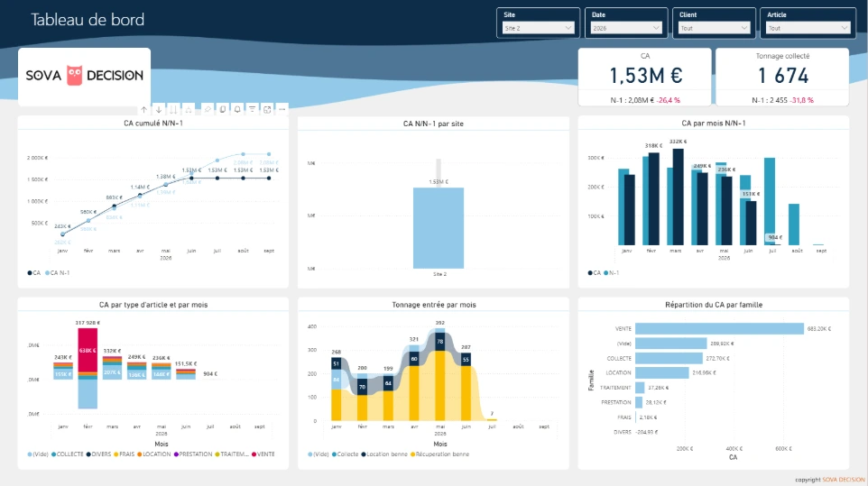This screenshot has width=868, height=486.
Task: Click the Tableau de bord title
Action: (88, 20)
